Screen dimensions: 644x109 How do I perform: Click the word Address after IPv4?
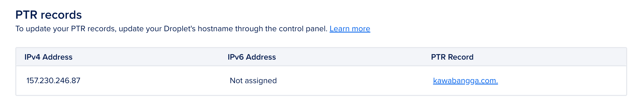(x=57, y=57)
